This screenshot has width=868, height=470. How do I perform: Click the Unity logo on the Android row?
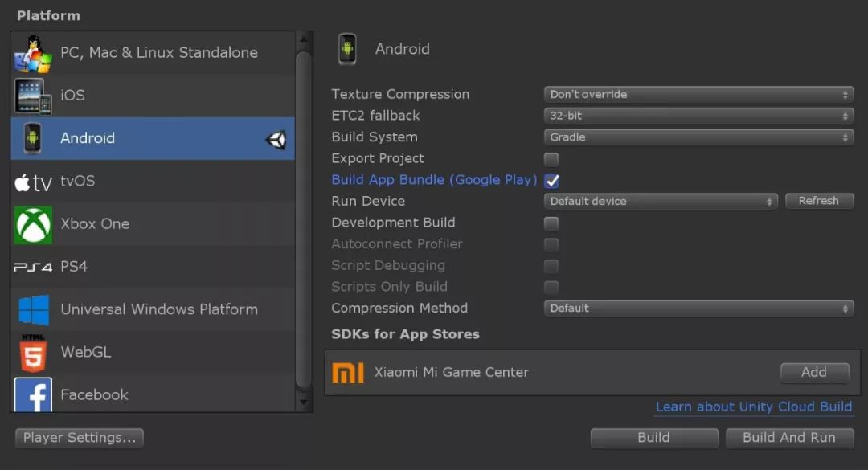(276, 140)
